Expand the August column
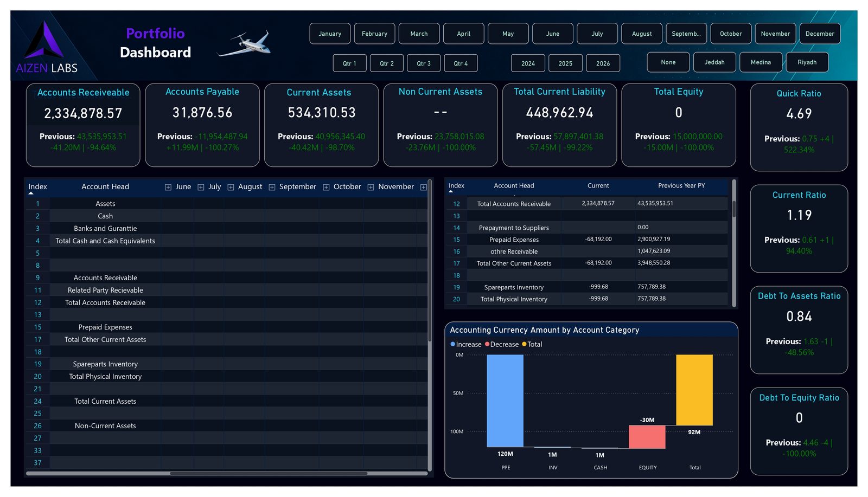The image size is (868, 497). [231, 187]
